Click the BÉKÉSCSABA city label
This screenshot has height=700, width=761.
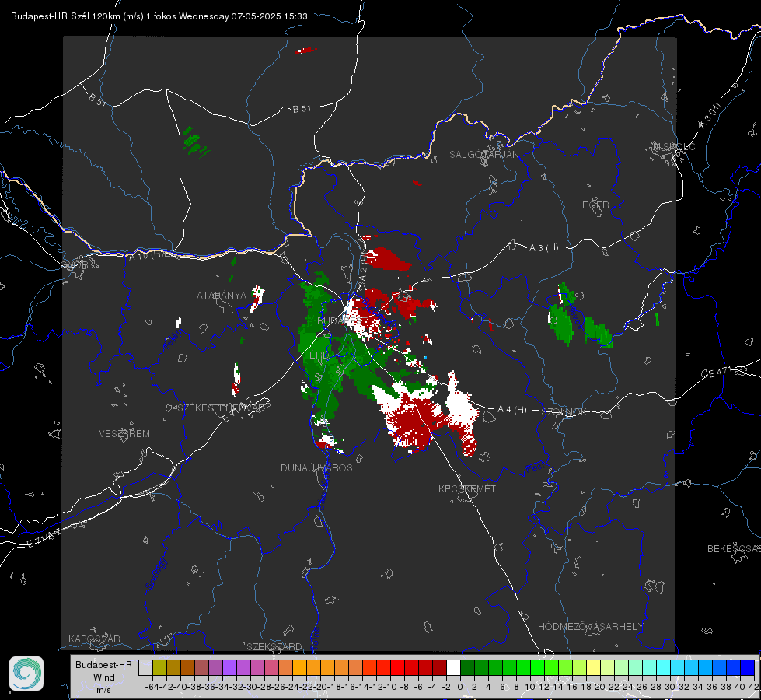pyautogui.click(x=734, y=549)
